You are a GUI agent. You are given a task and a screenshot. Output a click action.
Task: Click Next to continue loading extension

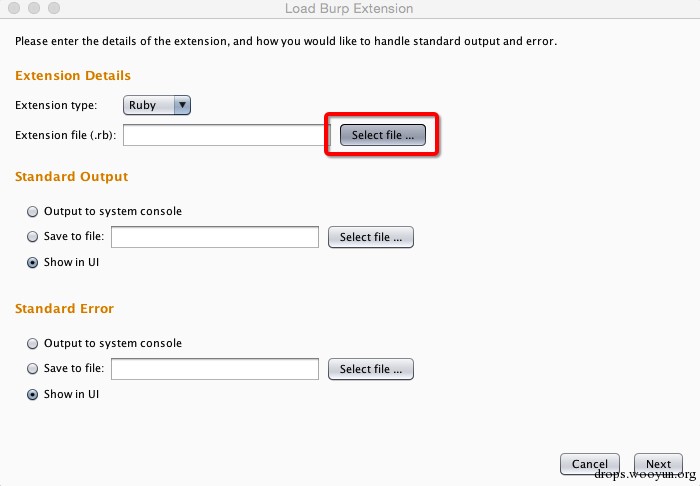click(658, 464)
